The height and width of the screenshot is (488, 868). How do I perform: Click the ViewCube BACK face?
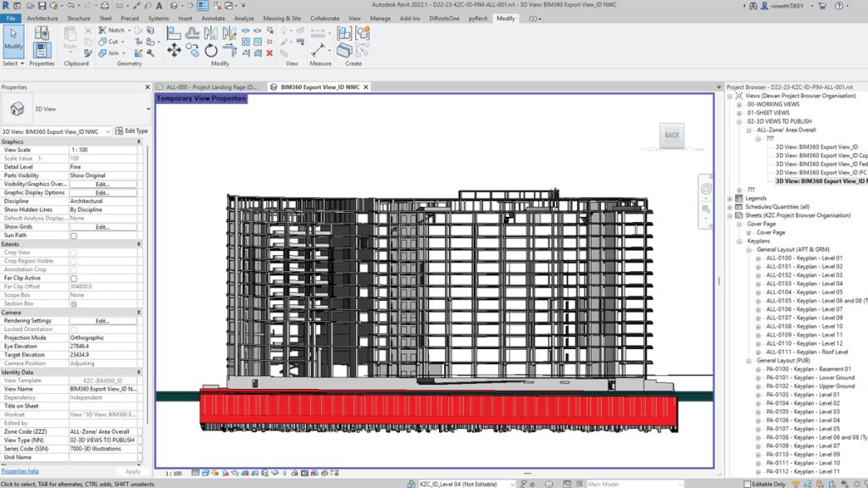pyautogui.click(x=671, y=135)
